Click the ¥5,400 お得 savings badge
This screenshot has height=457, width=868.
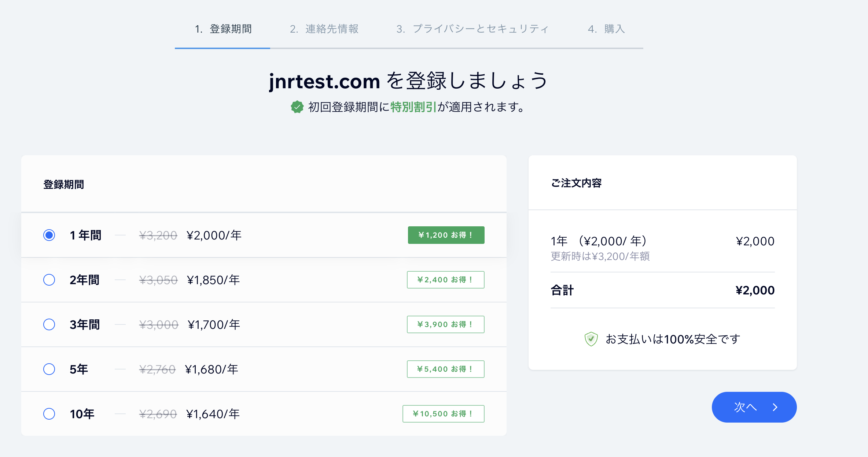click(445, 369)
